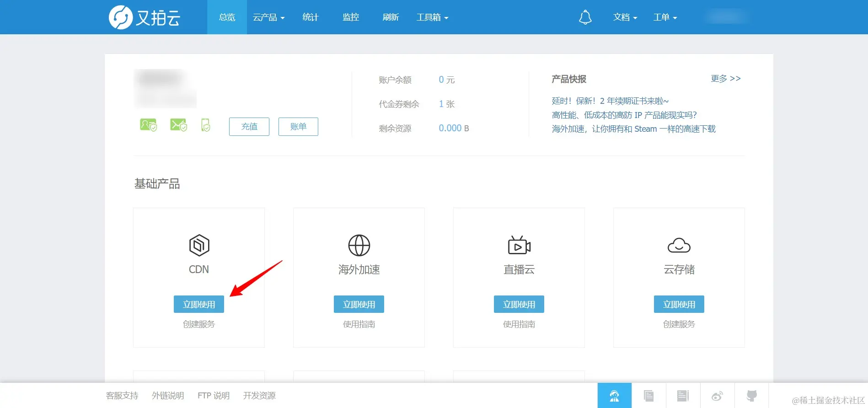
Task: Click 立即使用 under CDN
Action: [199, 304]
